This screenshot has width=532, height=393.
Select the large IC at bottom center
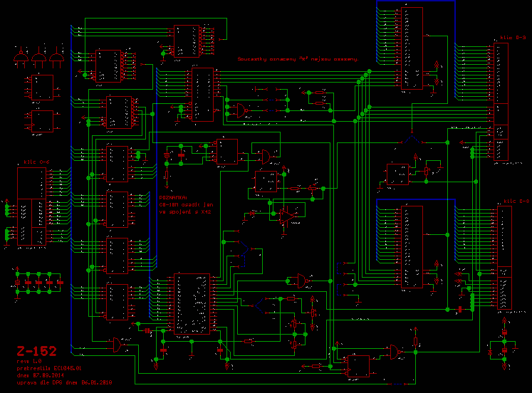click(191, 304)
